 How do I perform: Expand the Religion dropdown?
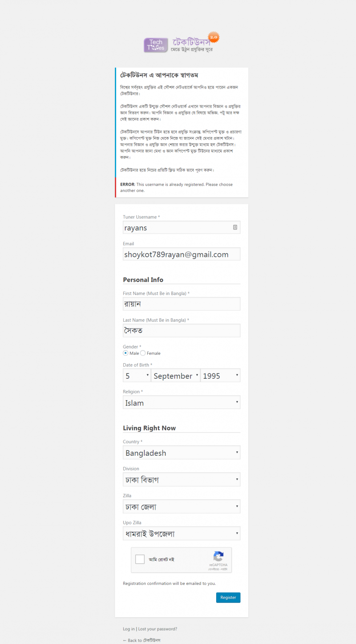[x=182, y=403]
